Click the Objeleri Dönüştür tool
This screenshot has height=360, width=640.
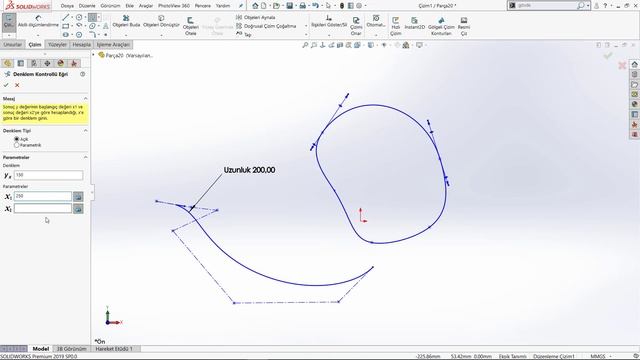click(x=161, y=21)
